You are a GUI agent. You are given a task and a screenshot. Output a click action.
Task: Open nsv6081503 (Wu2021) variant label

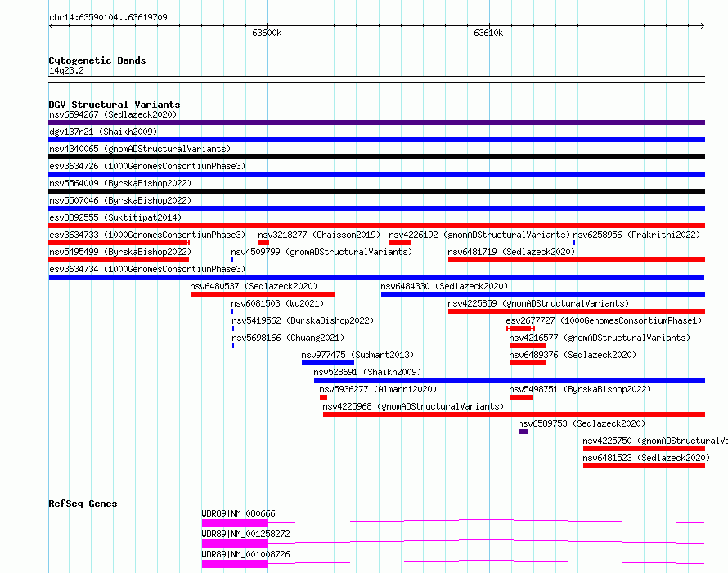(x=277, y=303)
